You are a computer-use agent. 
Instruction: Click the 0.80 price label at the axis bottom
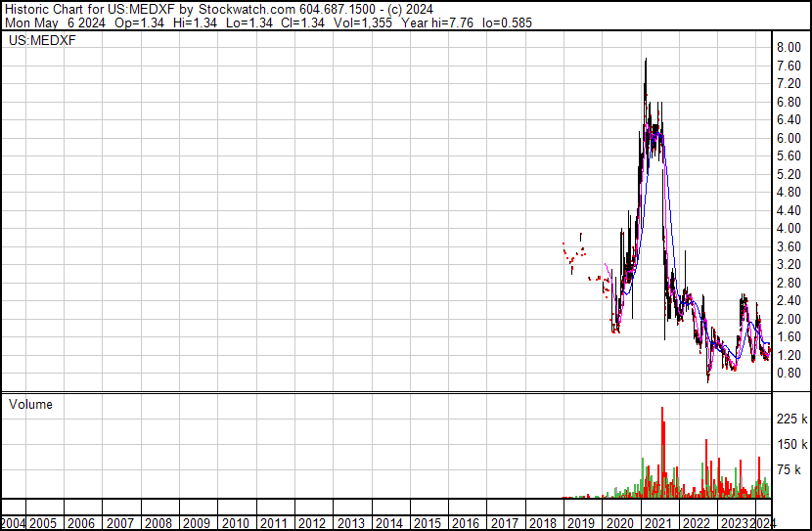coord(789,374)
